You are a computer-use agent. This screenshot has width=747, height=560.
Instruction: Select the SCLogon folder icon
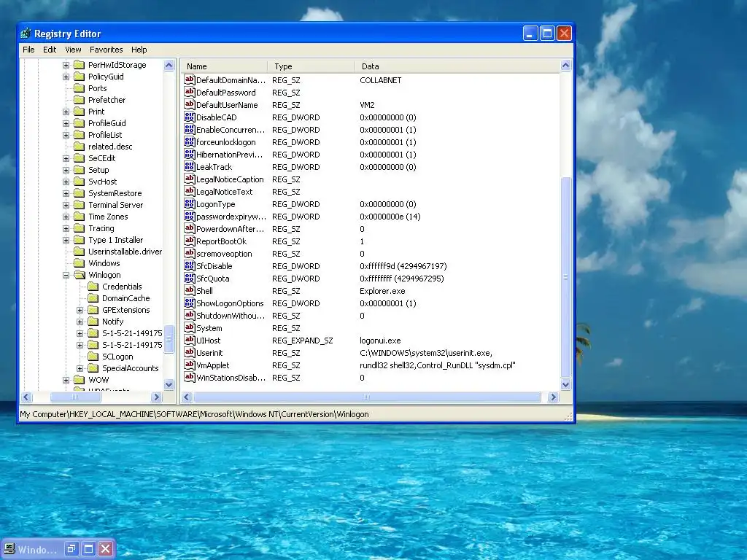tap(93, 356)
